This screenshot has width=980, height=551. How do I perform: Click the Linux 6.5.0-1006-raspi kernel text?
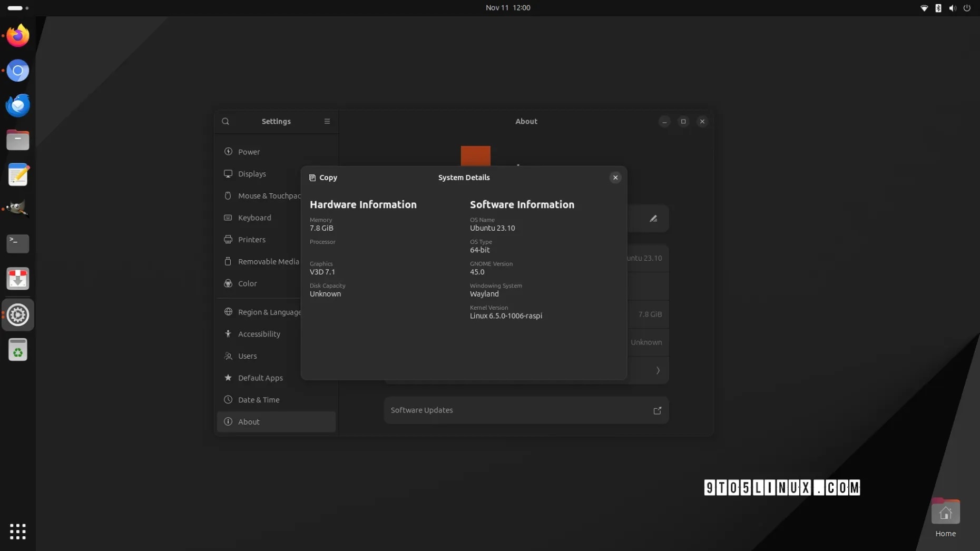[506, 316]
